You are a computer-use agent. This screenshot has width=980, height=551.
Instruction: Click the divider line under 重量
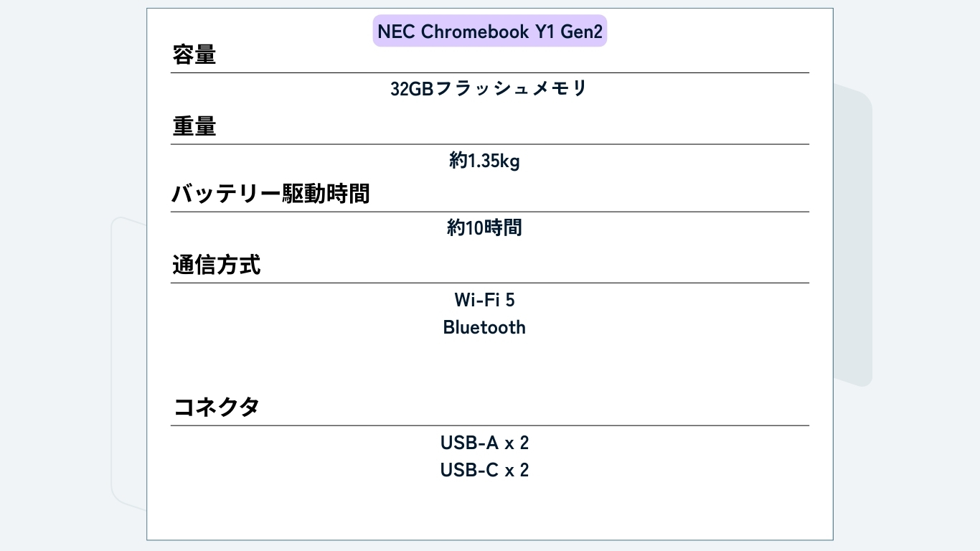tap(490, 144)
